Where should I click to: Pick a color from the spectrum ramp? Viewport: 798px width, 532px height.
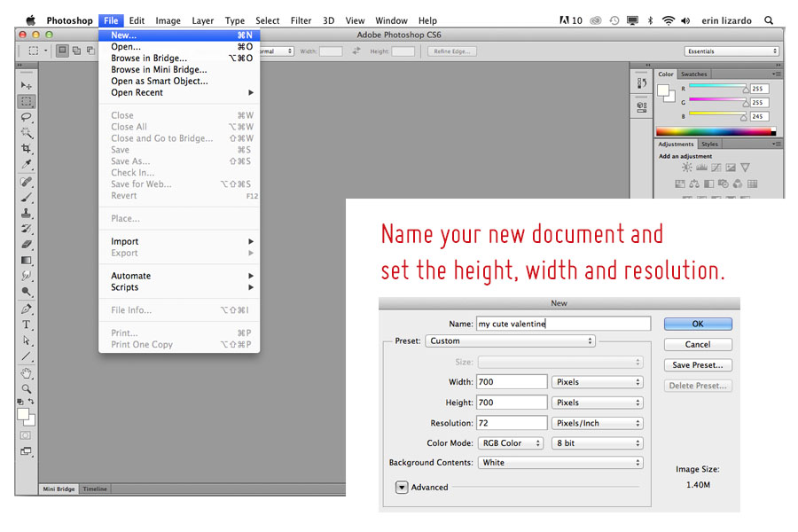(x=716, y=132)
